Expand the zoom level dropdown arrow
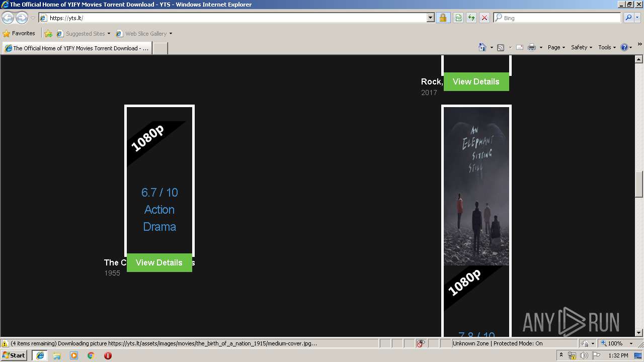Image resolution: width=644 pixels, height=362 pixels. click(x=631, y=343)
